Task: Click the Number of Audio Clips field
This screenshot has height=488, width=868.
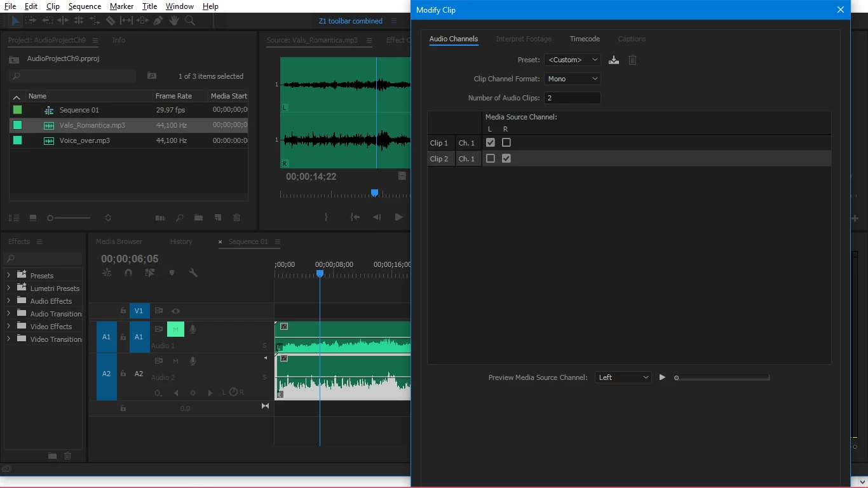Action: [x=573, y=98]
